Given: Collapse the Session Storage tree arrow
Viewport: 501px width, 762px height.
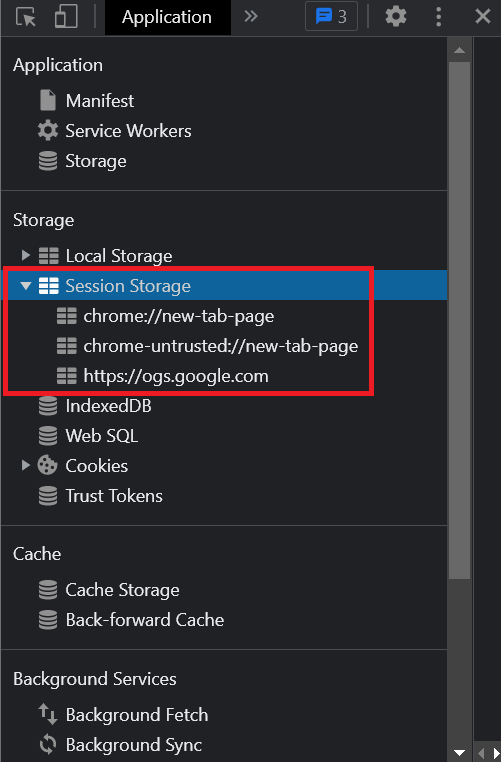Looking at the screenshot, I should click(x=26, y=286).
